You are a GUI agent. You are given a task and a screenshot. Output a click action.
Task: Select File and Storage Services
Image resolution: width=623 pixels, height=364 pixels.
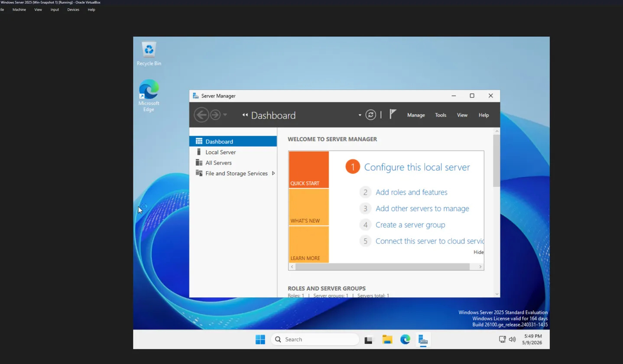coord(233,173)
